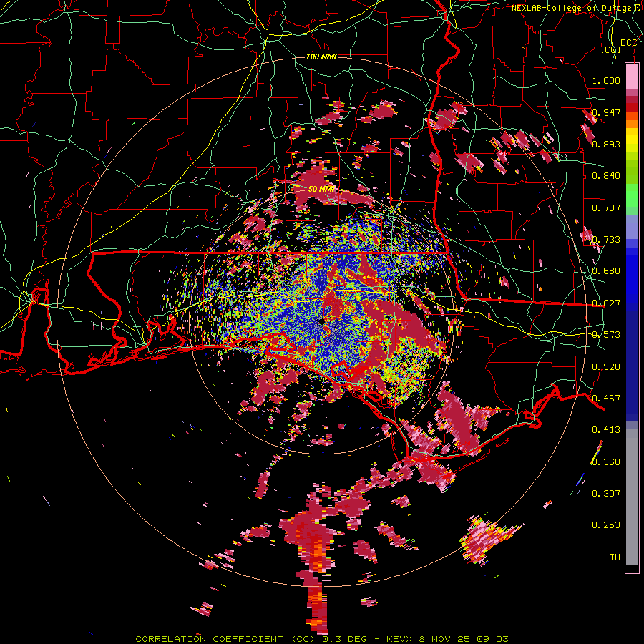Screen dimensions: 644x644
Task: Pick the light pink swatch on the color scale
Action: 632,77
